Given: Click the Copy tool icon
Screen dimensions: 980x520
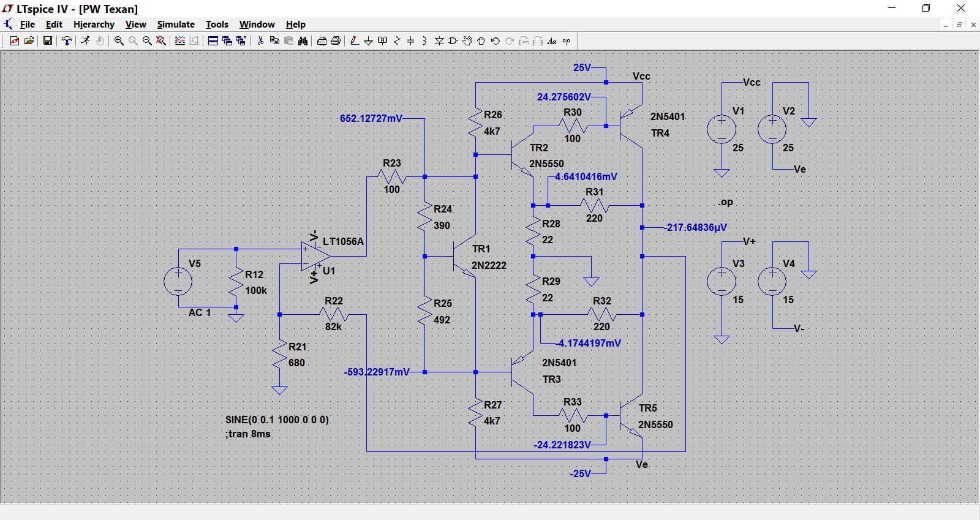Looking at the screenshot, I should pyautogui.click(x=274, y=41).
